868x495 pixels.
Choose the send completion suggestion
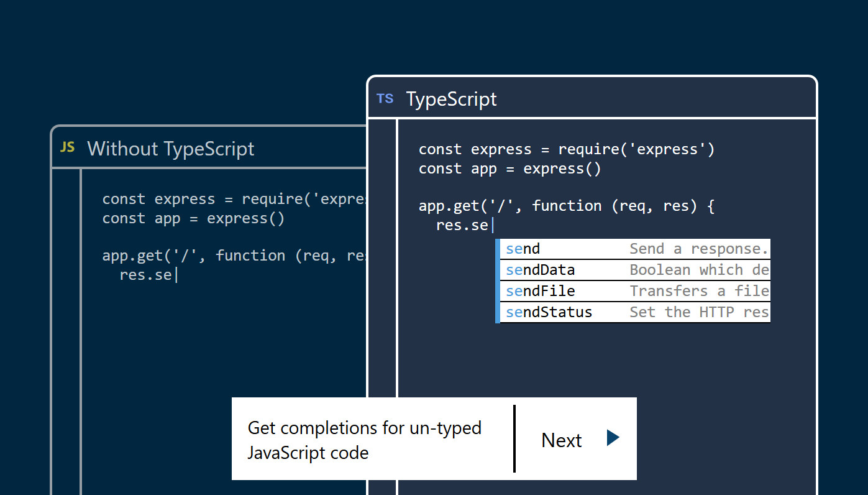coord(635,249)
